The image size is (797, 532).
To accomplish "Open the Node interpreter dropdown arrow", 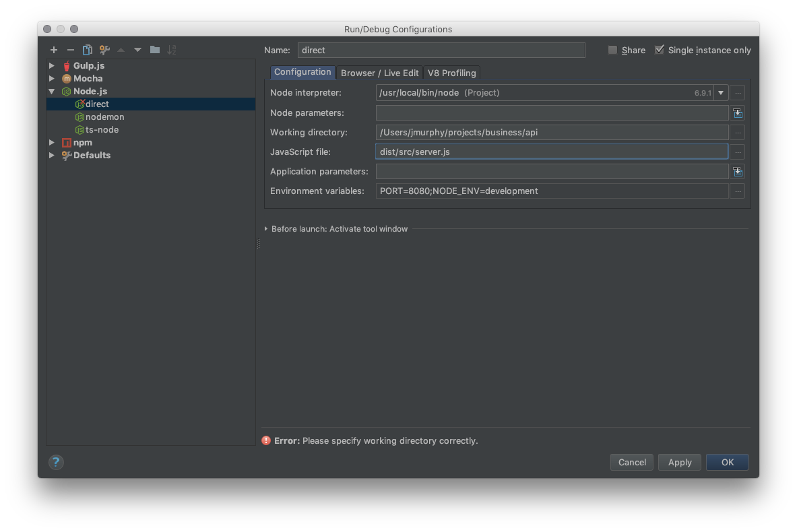I will click(721, 93).
